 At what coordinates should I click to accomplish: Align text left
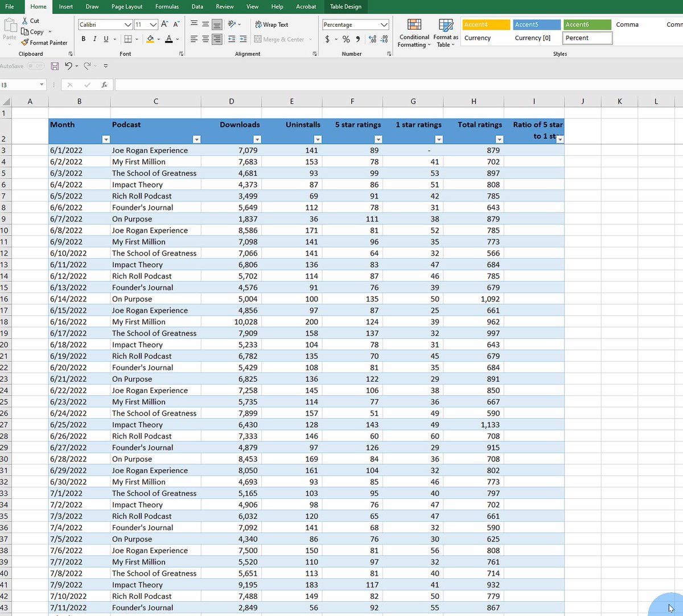pyautogui.click(x=194, y=39)
